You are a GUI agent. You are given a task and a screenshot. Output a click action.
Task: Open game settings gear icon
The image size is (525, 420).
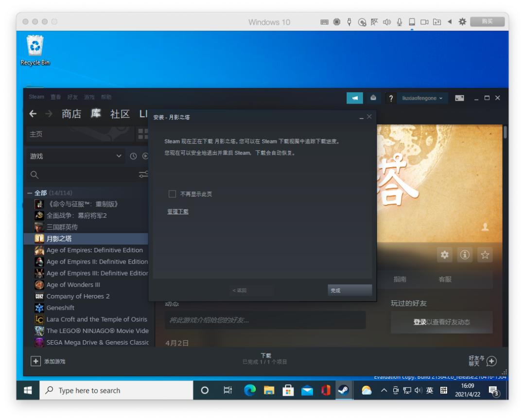(444, 255)
